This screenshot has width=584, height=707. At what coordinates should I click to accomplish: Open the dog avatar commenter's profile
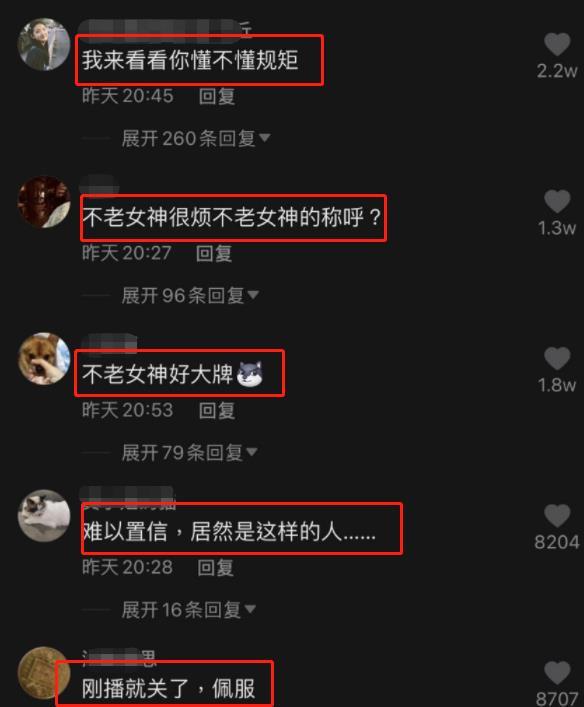44,358
